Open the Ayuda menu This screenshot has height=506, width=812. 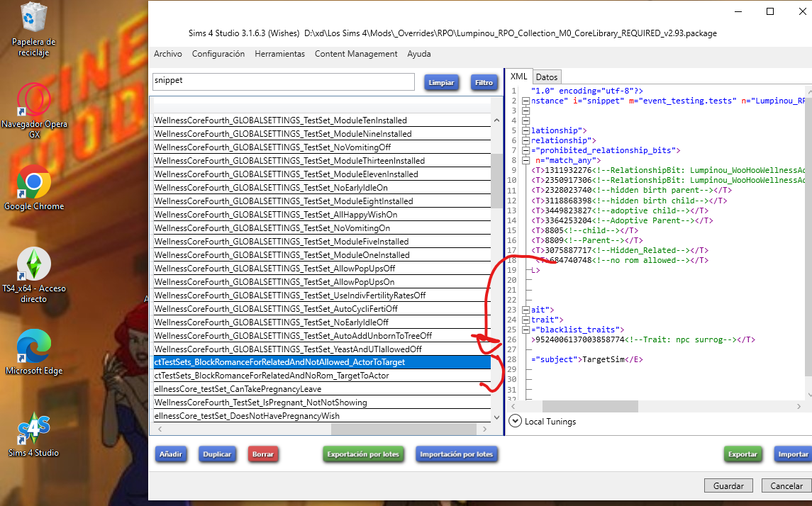click(419, 54)
